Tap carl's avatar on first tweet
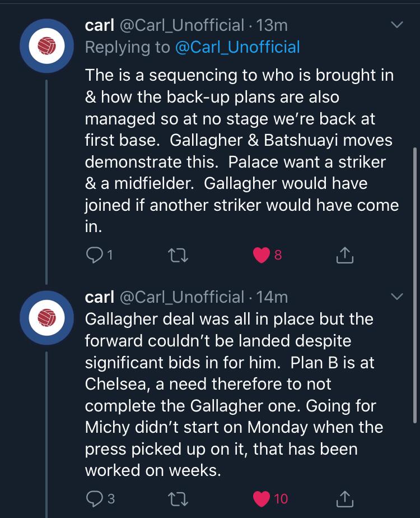Screen dimensions: 420x518 (x=47, y=47)
